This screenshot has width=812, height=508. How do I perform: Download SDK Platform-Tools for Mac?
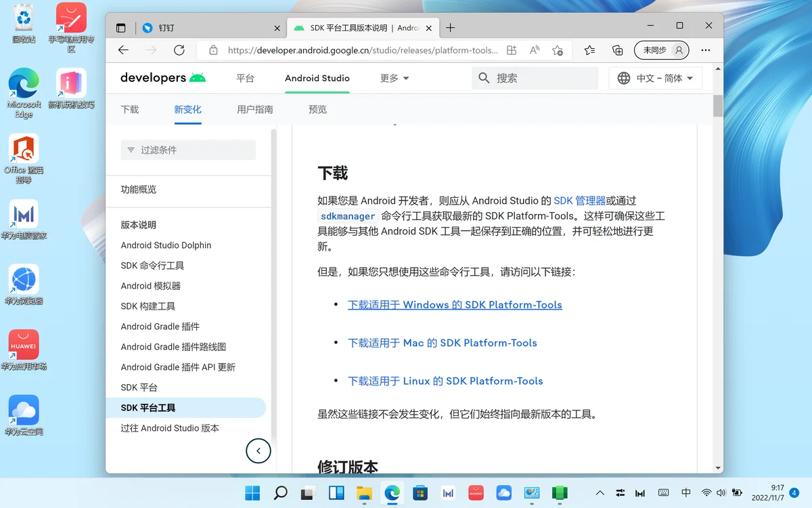coord(443,343)
